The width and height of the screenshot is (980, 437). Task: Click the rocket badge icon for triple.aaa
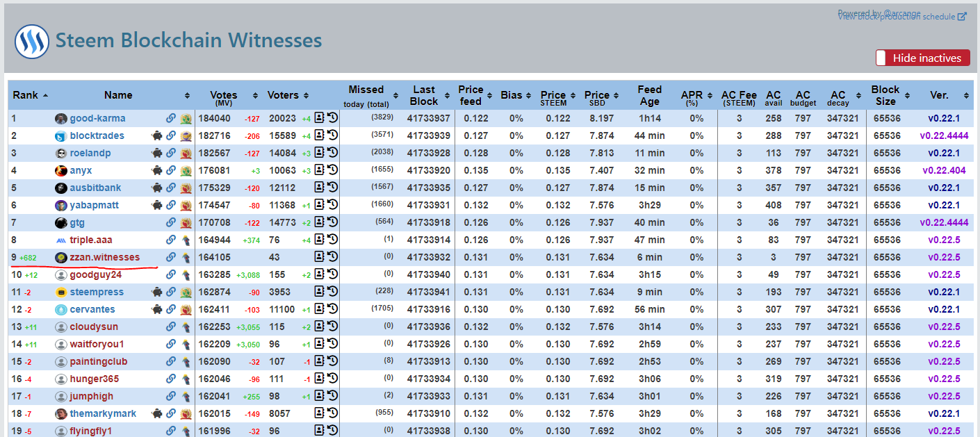(x=186, y=240)
